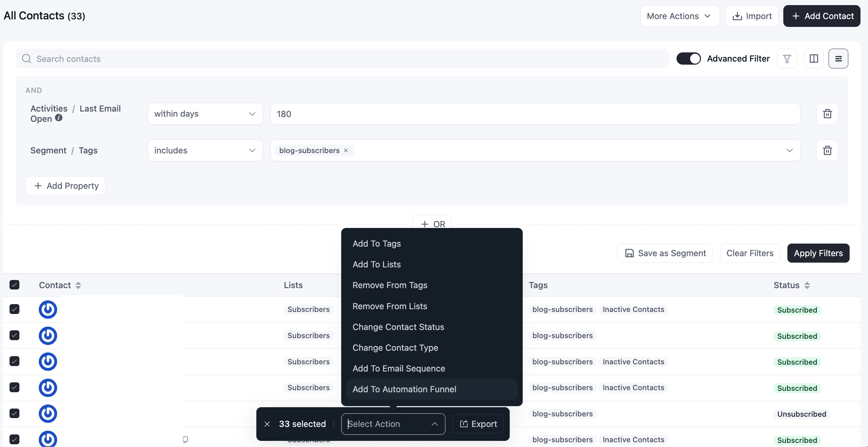
Task: Click the Import button
Action: pyautogui.click(x=751, y=16)
